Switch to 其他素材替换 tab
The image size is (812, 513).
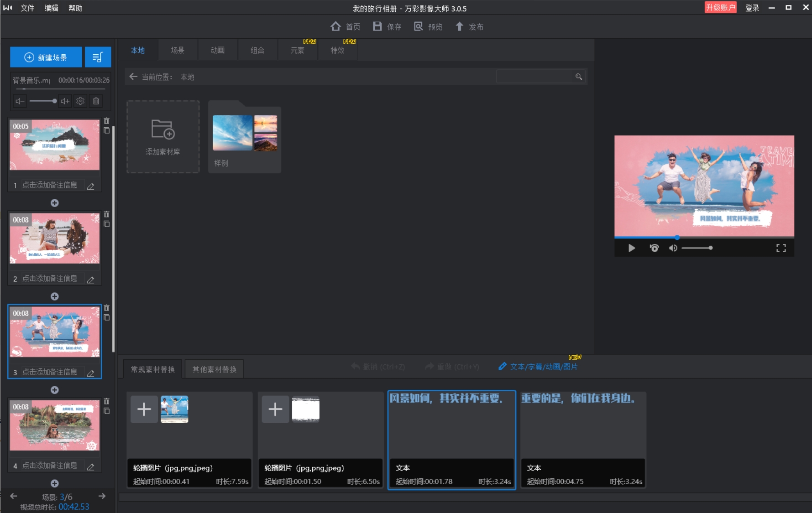tap(214, 369)
